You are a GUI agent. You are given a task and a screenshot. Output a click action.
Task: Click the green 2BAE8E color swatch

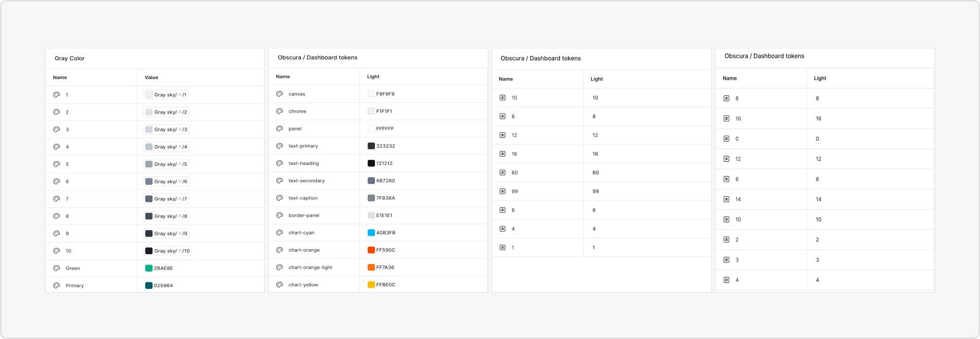point(149,268)
